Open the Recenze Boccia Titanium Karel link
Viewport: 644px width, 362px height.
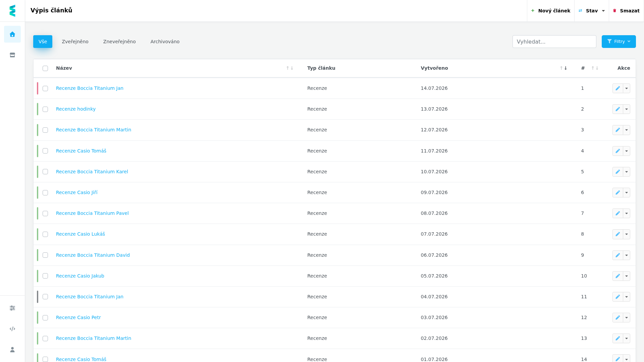[x=92, y=172]
